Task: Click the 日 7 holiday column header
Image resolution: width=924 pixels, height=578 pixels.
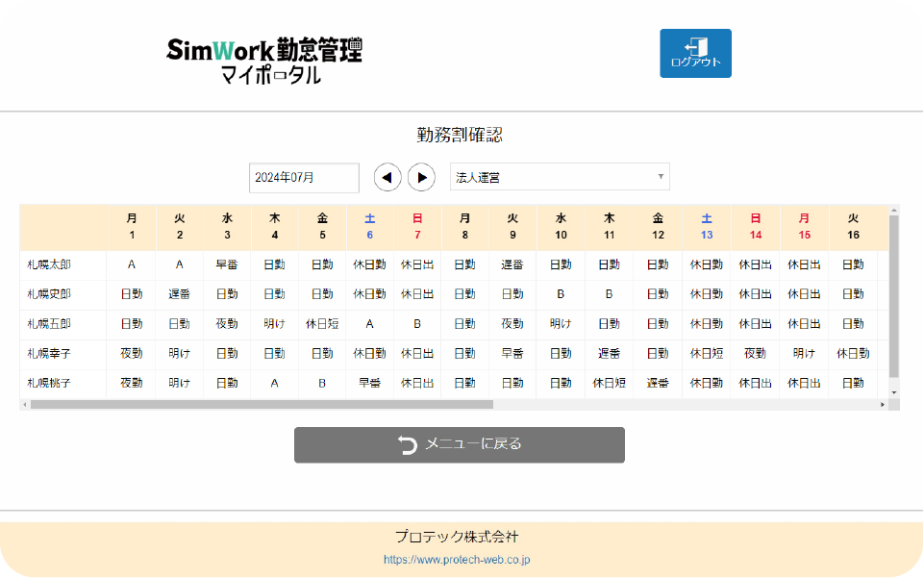Action: 417,227
